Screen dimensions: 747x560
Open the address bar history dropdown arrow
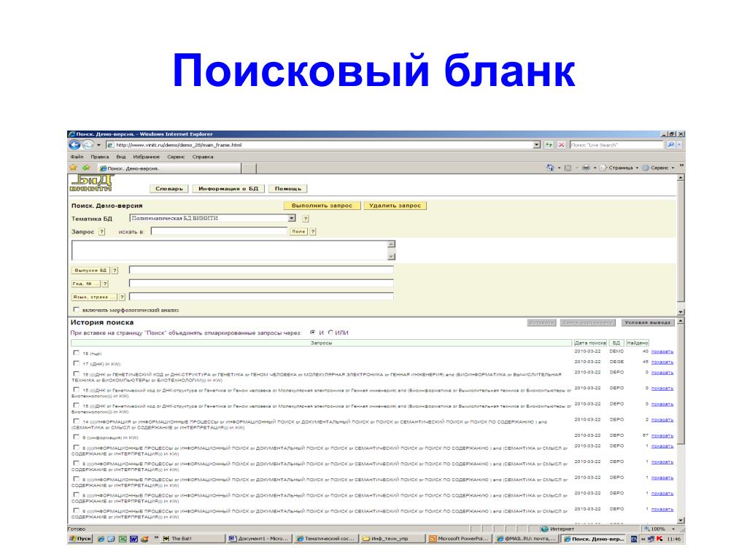tap(537, 145)
